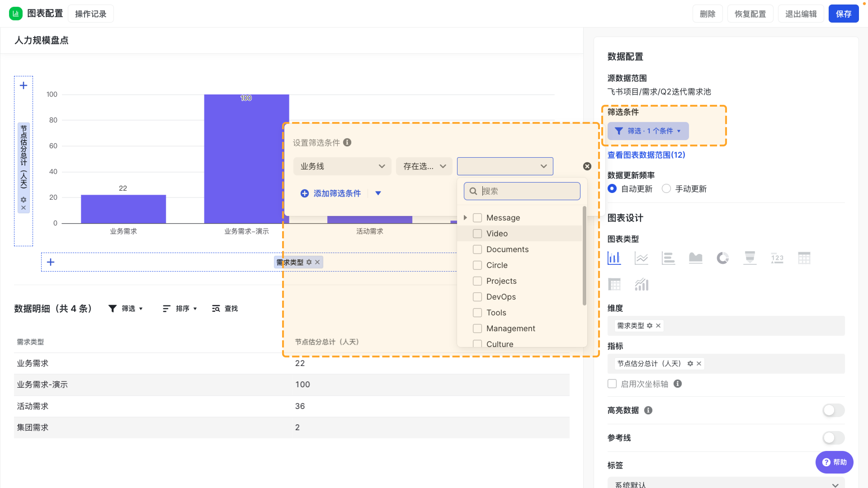Select the donut pie chart type
The image size is (868, 488).
point(722,258)
